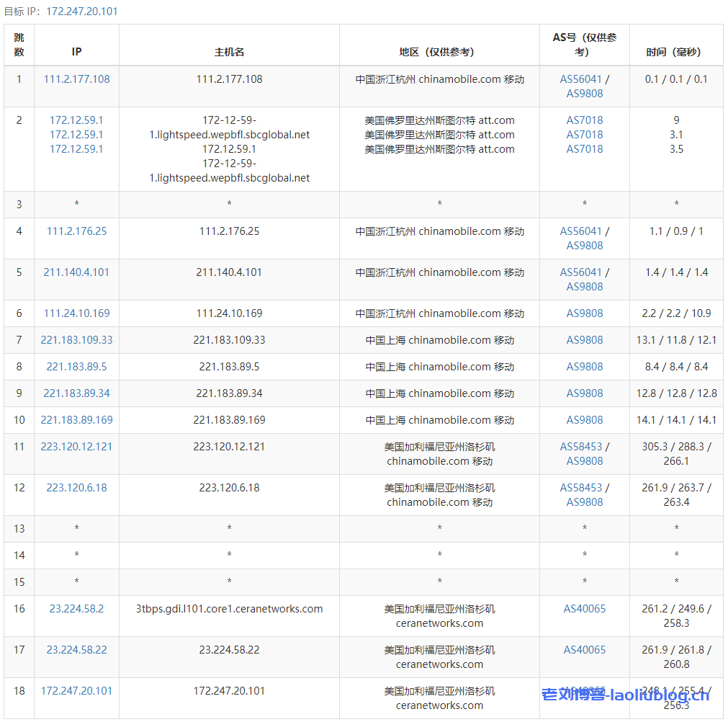Image resolution: width=728 pixels, height=722 pixels.
Task: Click the 223.120.6.18 IP link
Action: pyautogui.click(x=76, y=488)
